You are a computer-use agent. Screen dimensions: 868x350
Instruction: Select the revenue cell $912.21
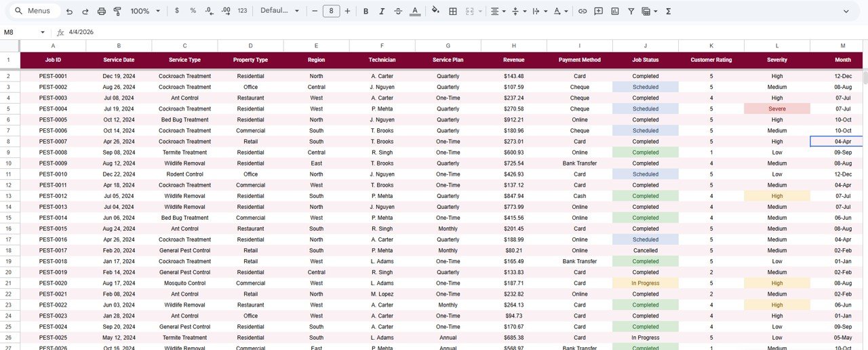[x=514, y=119]
